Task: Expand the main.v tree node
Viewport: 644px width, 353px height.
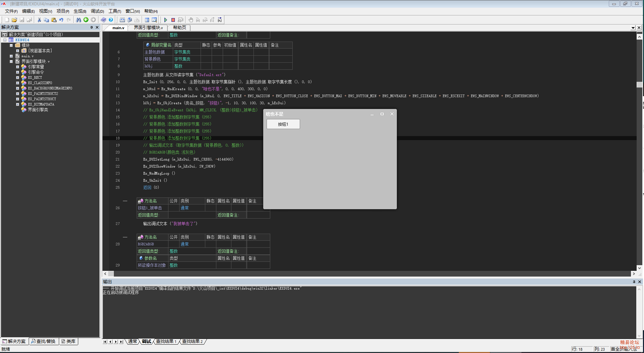Action: click(11, 56)
